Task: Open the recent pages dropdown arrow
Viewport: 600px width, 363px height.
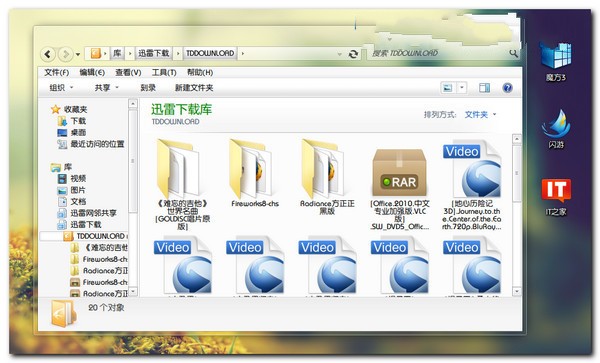Action: point(78,54)
